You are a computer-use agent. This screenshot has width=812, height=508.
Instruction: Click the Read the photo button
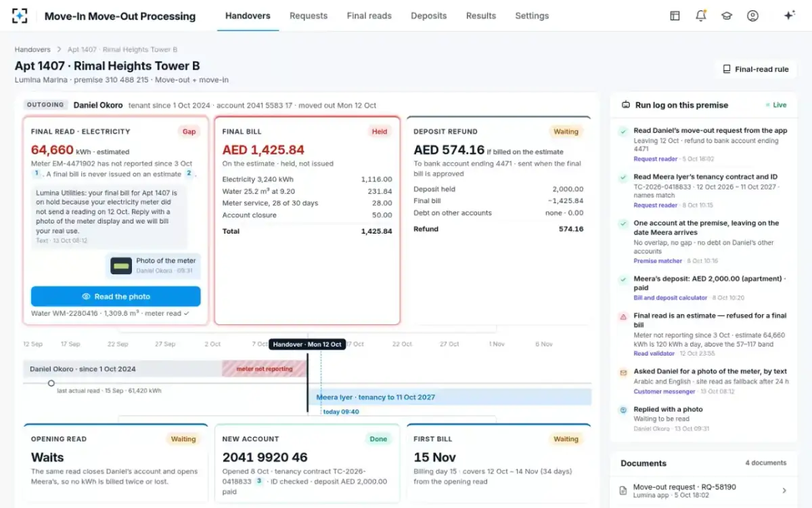coord(116,297)
